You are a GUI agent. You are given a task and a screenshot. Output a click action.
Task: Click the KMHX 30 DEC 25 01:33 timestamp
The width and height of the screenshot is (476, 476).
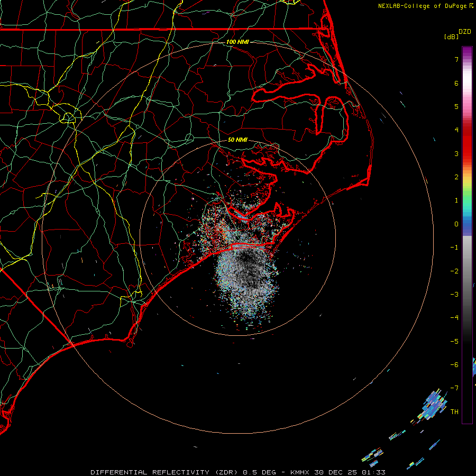tap(338, 472)
